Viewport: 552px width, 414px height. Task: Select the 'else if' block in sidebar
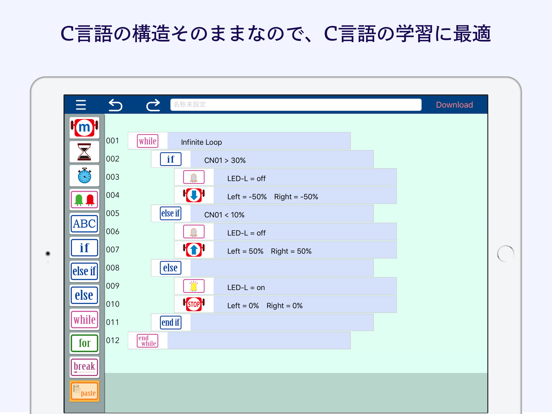[x=84, y=271]
